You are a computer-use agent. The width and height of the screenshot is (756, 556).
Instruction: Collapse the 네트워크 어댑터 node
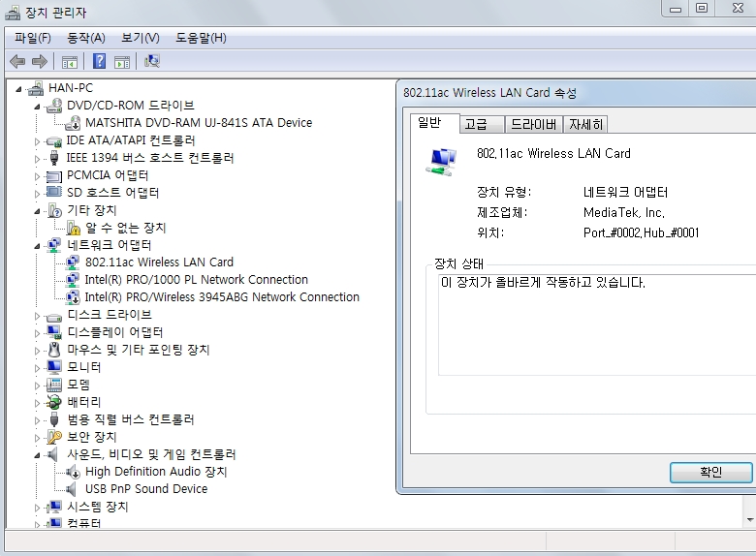coord(37,246)
